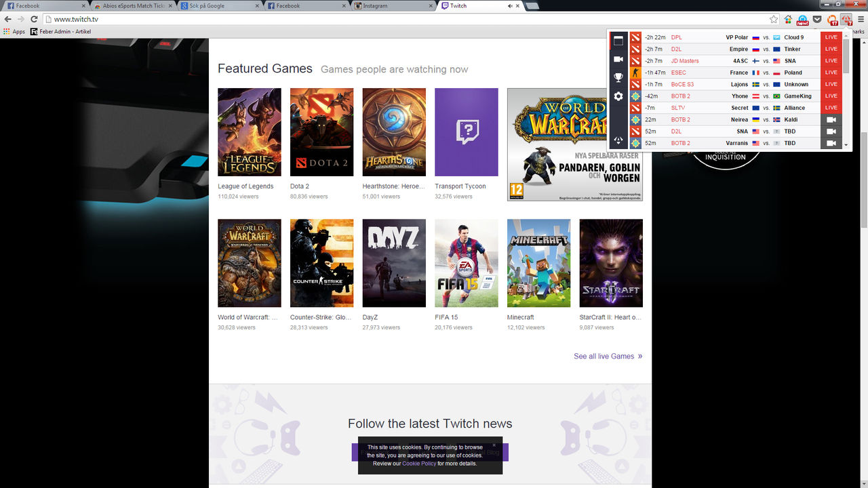Watch the SLTV Secret vs Alliance LIVE match
The image size is (868, 488).
tap(831, 107)
